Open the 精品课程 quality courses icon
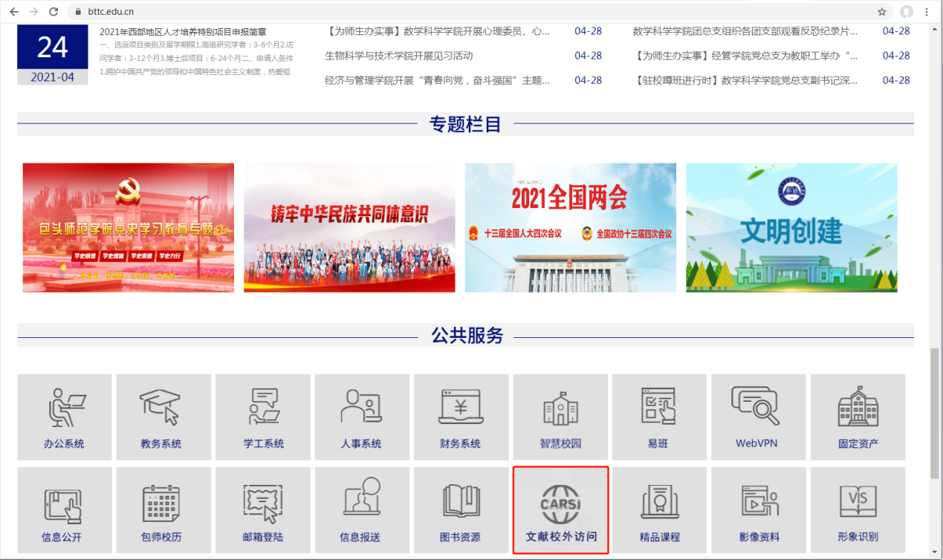The image size is (943, 560). [659, 510]
